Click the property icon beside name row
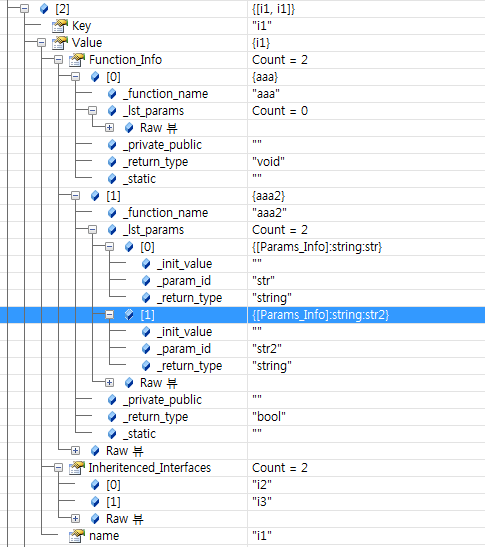Viewport: 485px width, 547px height. pyautogui.click(x=77, y=536)
